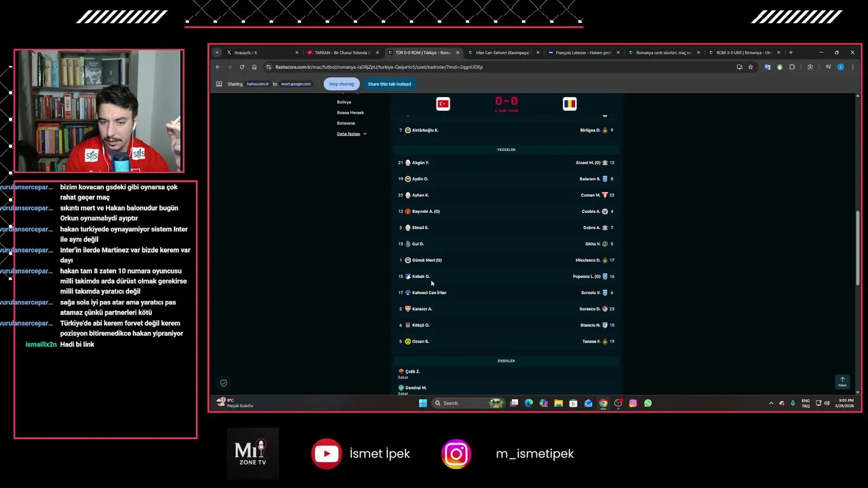The width and height of the screenshot is (868, 488).
Task: Reload the Flashscore page
Action: pos(241,67)
